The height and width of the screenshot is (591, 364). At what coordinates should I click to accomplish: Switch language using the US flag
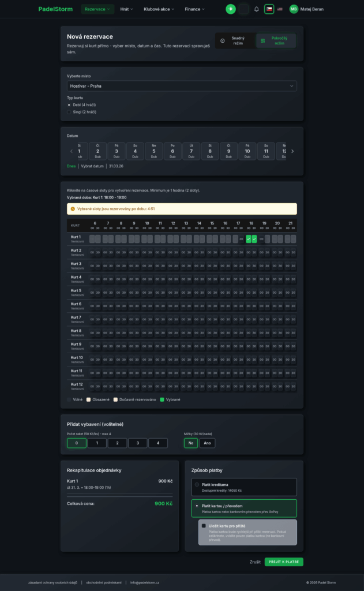pyautogui.click(x=280, y=9)
